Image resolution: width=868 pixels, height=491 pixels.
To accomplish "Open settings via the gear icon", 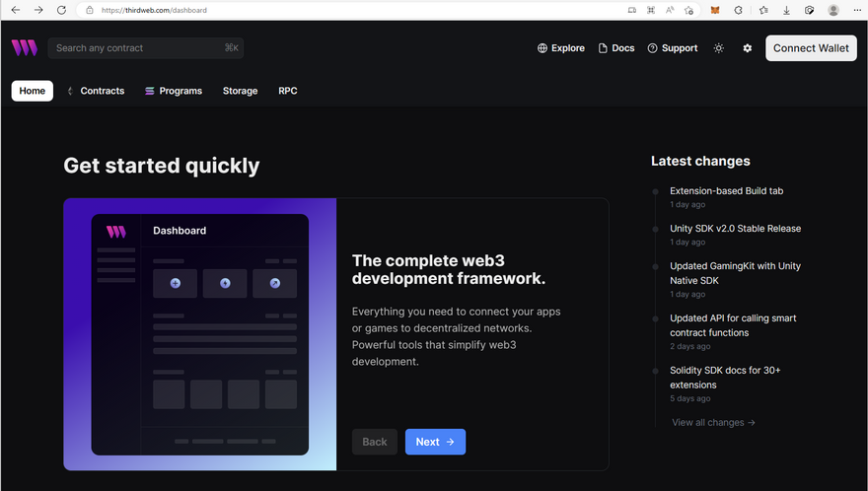I will (x=747, y=48).
